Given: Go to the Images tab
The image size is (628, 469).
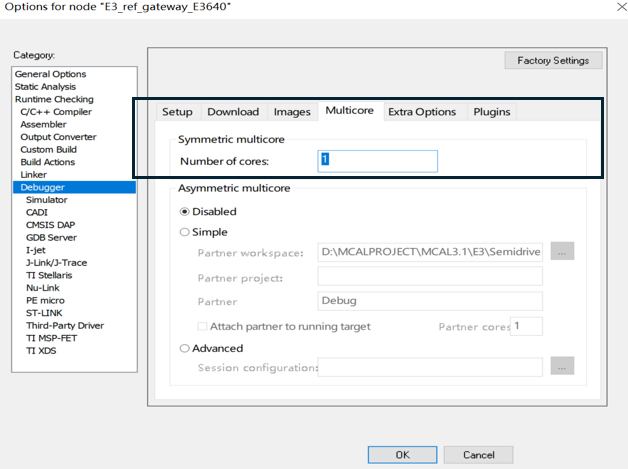Looking at the screenshot, I should (x=292, y=112).
